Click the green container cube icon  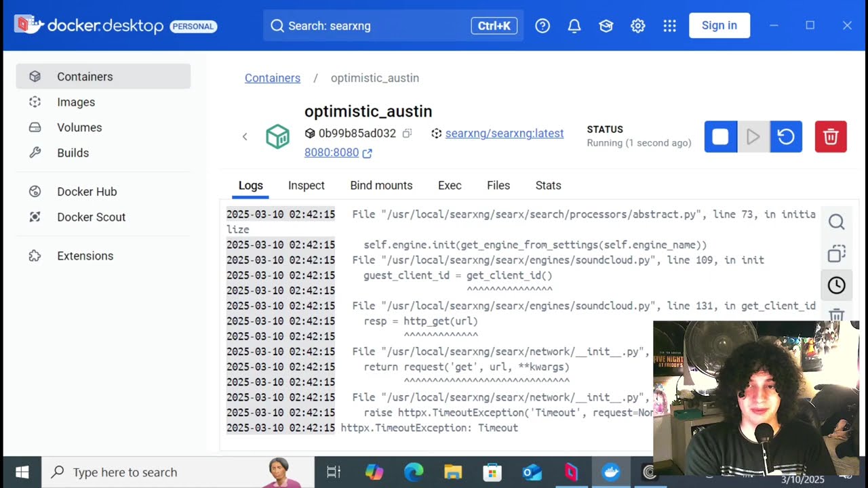(277, 136)
